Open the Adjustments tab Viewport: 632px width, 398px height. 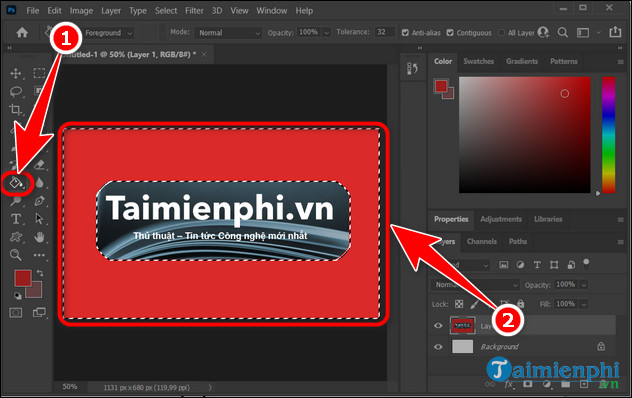point(501,219)
